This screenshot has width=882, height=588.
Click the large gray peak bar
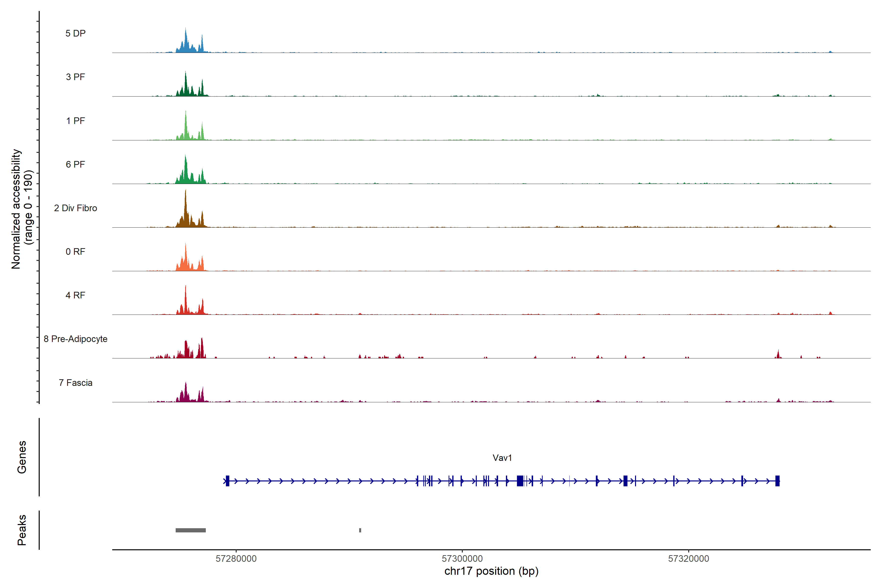tap(191, 530)
